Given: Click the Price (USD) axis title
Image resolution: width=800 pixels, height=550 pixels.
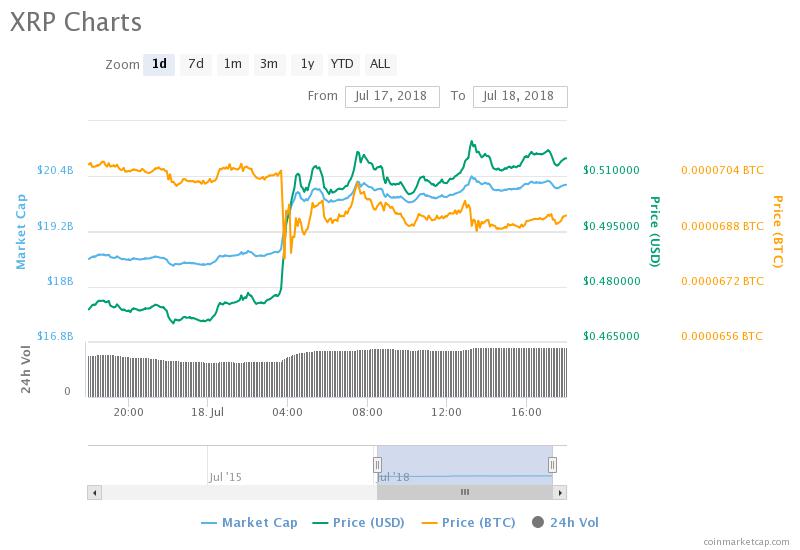Looking at the screenshot, I should coord(655,231).
